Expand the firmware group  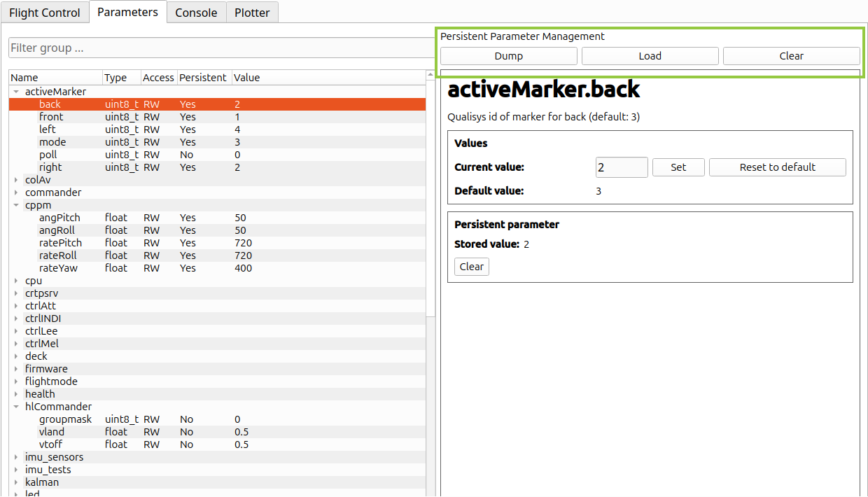pyautogui.click(x=16, y=369)
